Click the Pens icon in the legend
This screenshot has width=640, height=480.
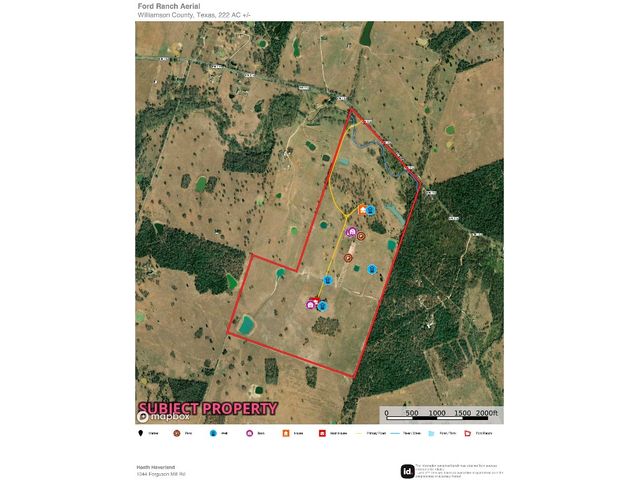pyautogui.click(x=177, y=434)
